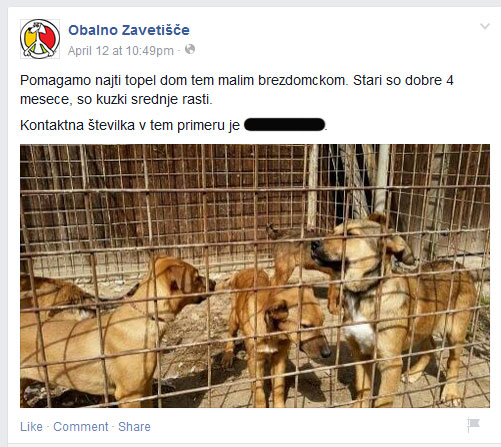Comment on the puppy adoption post

[81, 427]
